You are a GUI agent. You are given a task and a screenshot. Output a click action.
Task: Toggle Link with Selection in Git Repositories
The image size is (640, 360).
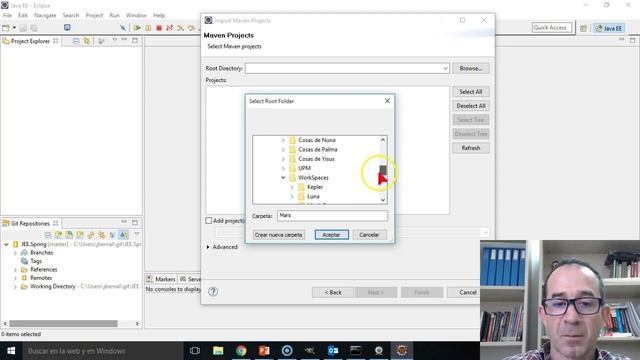tap(101, 235)
